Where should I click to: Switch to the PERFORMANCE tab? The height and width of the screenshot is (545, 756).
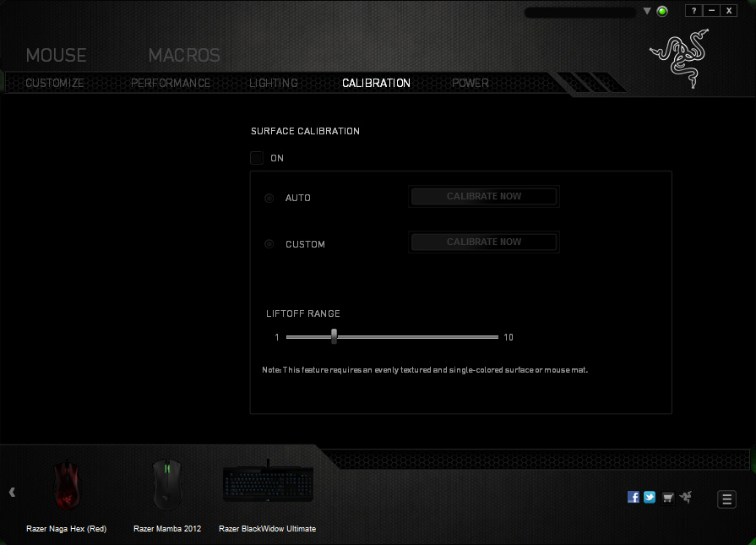point(171,83)
